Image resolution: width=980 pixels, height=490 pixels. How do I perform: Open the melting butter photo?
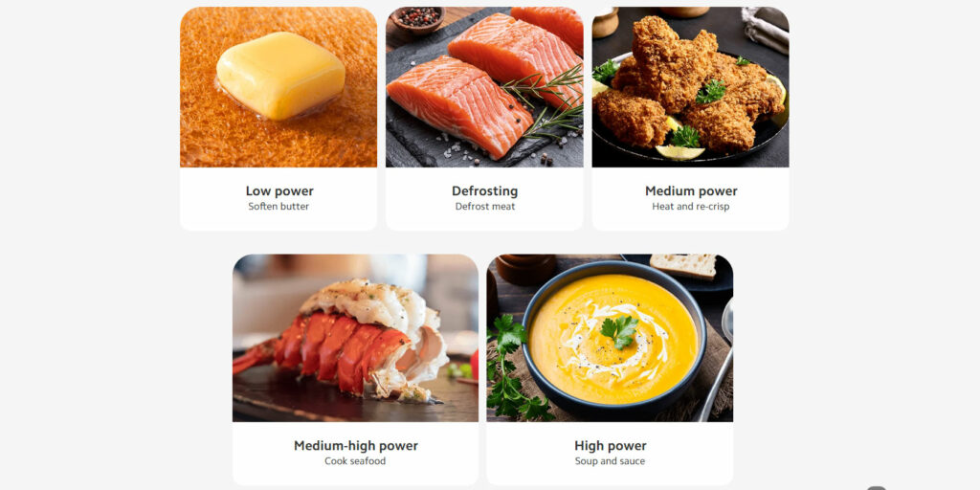[278, 87]
